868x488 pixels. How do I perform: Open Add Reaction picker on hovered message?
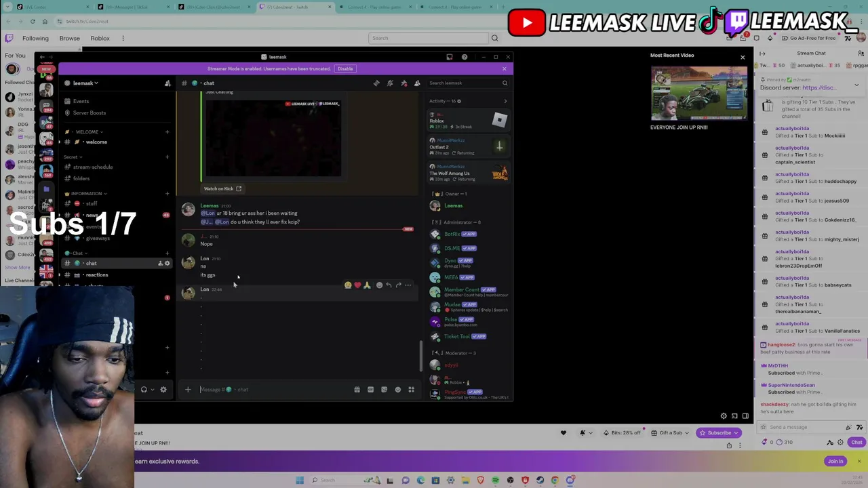coord(379,285)
